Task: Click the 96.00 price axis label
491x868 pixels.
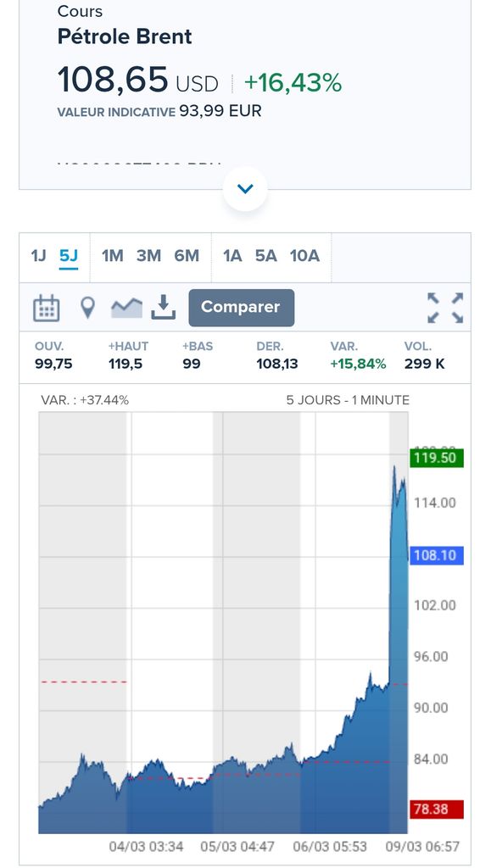Action: click(x=431, y=657)
